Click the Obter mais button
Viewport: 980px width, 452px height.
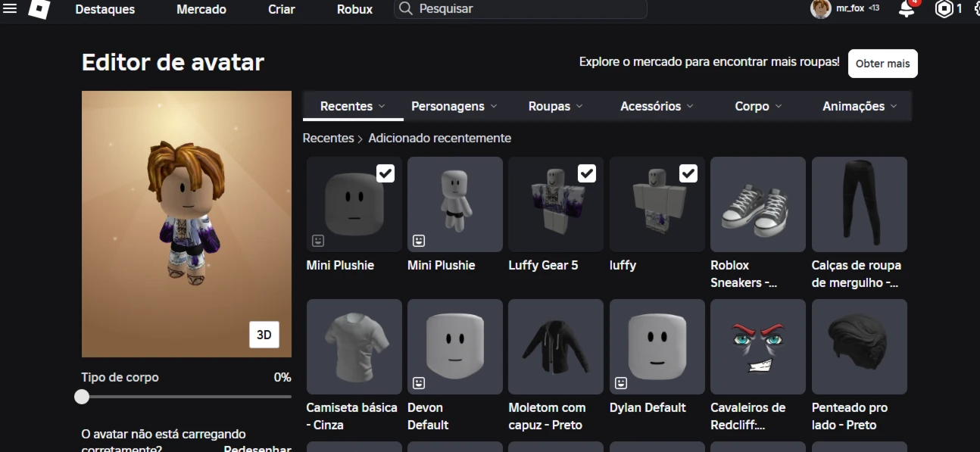point(882,64)
